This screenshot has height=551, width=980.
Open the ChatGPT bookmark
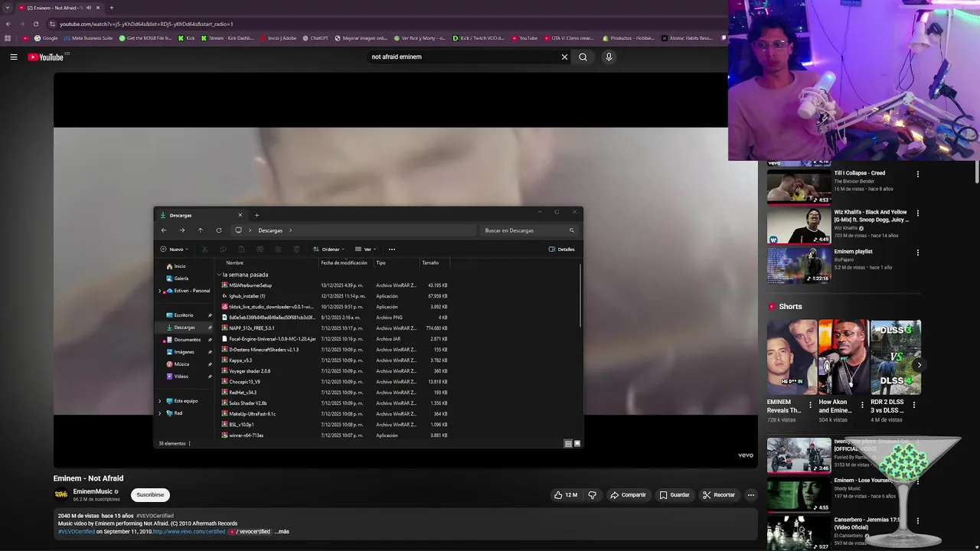click(315, 38)
